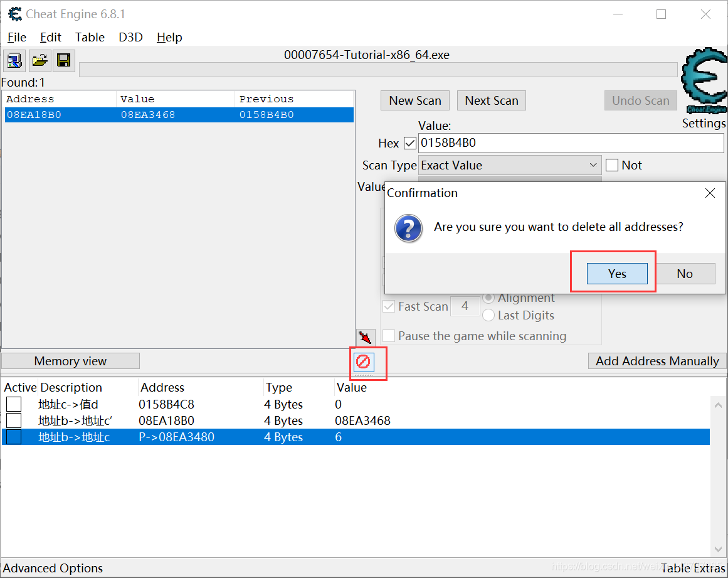Click the Next Scan button

point(492,101)
